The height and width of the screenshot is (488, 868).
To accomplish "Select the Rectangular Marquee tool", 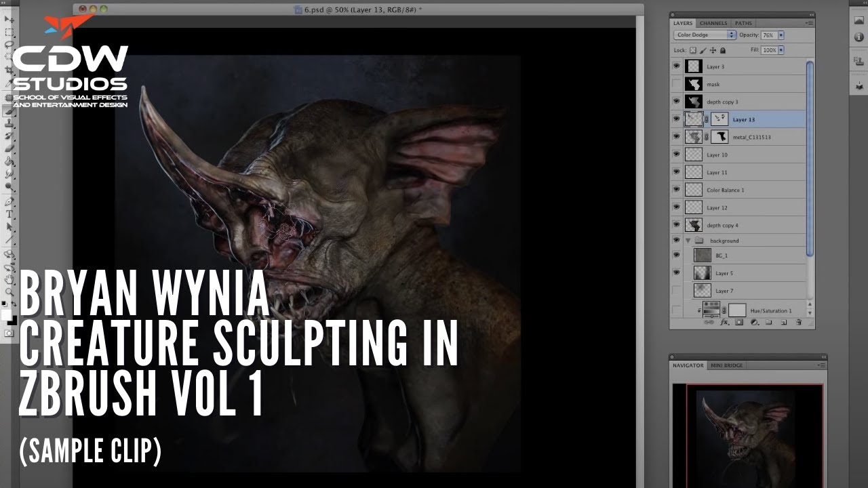I will click(9, 32).
